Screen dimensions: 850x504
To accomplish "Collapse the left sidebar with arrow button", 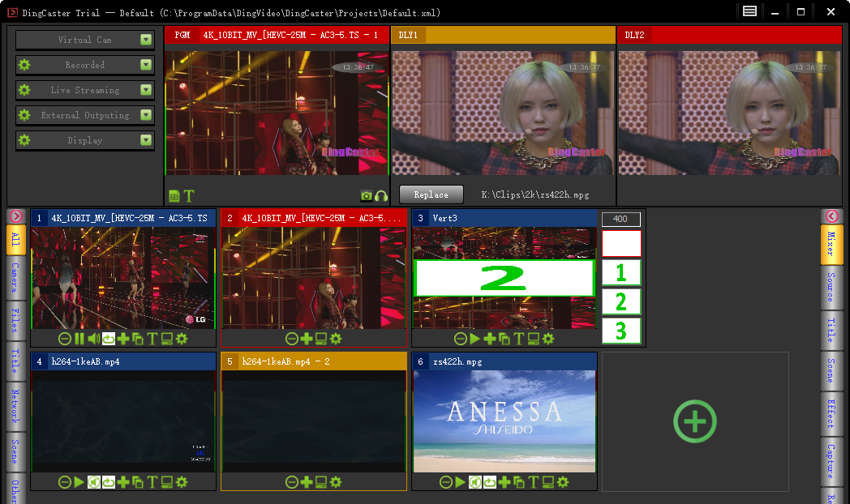I will tap(15, 216).
